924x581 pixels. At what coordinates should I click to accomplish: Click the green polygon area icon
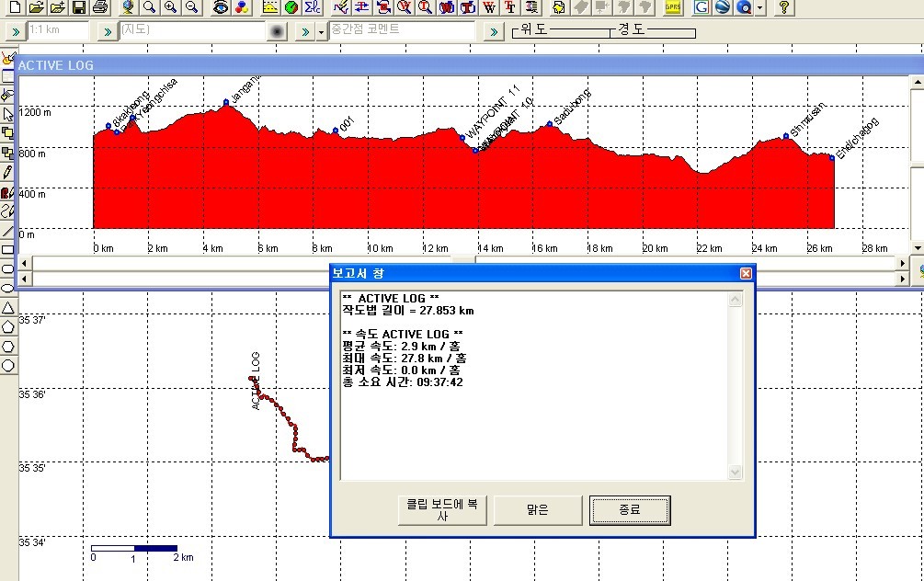tap(291, 7)
